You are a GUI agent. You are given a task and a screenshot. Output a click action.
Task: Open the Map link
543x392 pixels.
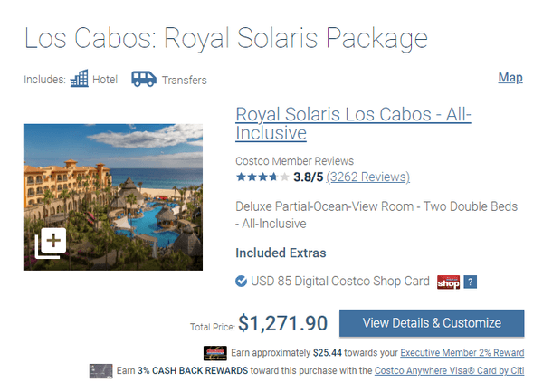[x=510, y=78]
